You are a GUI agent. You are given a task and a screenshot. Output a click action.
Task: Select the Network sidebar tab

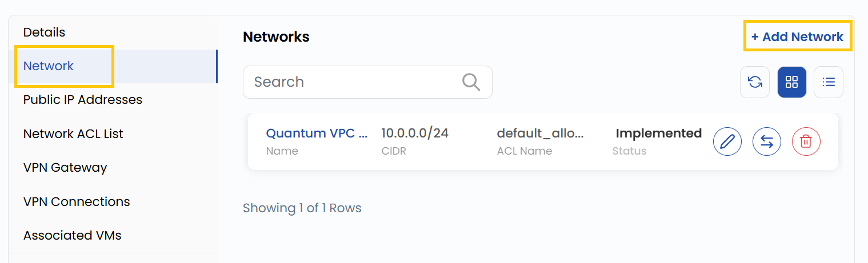coord(49,66)
